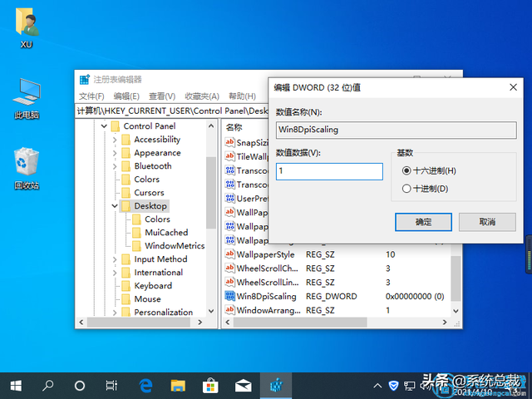
Task: Click the WindowArrang... string value icon
Action: point(229,310)
